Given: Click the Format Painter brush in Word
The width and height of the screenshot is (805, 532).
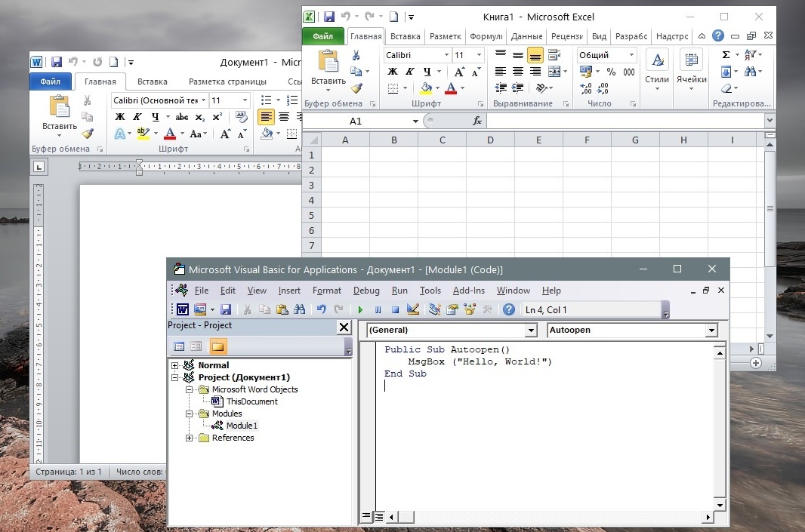Looking at the screenshot, I should click(88, 134).
